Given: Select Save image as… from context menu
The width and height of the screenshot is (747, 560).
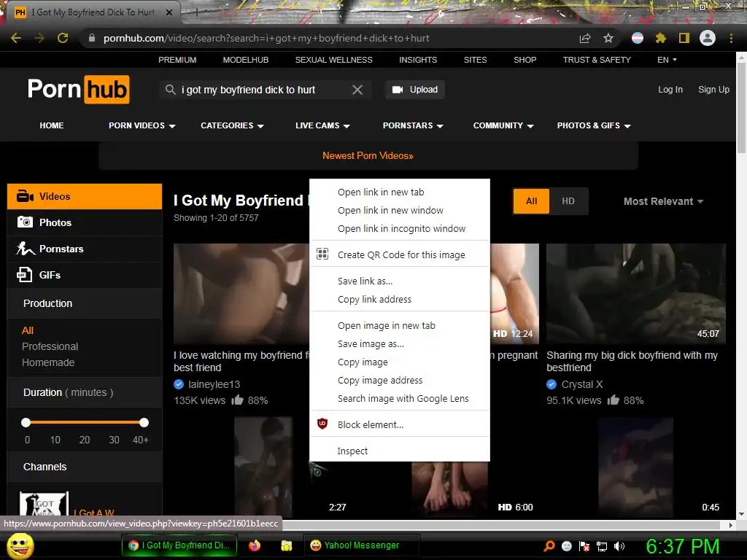Looking at the screenshot, I should pos(399,344).
